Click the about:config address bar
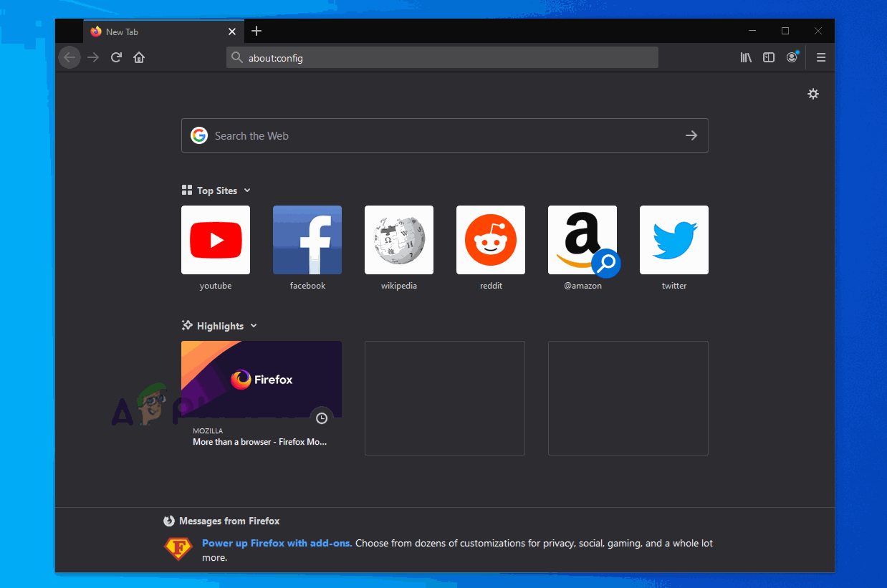This screenshot has height=588, width=887. pos(442,58)
